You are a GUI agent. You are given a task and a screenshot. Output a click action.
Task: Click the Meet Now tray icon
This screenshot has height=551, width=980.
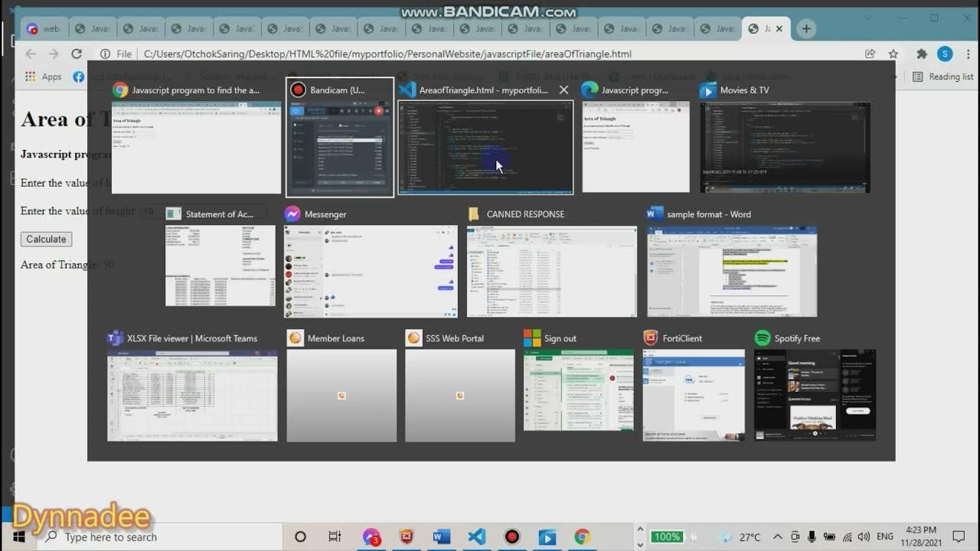[x=795, y=536]
